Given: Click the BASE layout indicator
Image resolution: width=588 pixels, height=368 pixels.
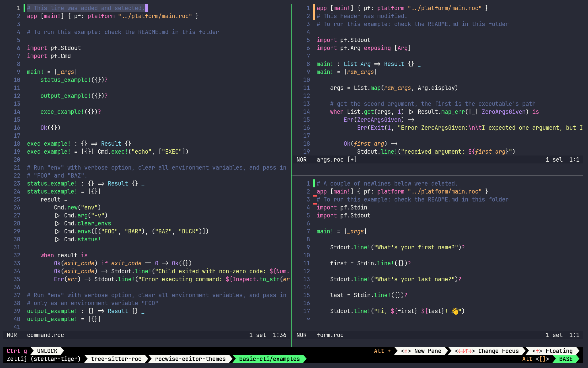Looking at the screenshot, I should (x=566, y=359).
